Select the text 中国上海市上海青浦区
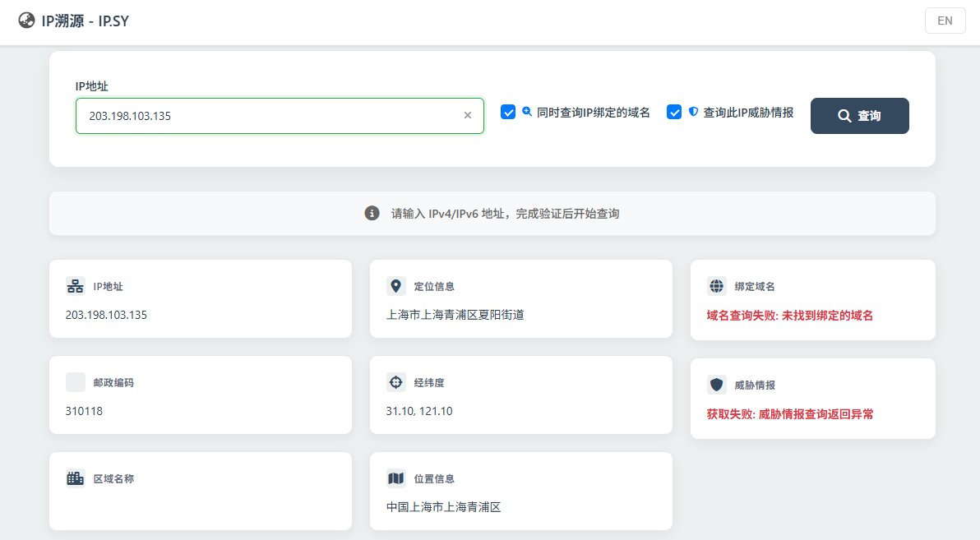Image resolution: width=980 pixels, height=540 pixels. pyautogui.click(x=444, y=507)
